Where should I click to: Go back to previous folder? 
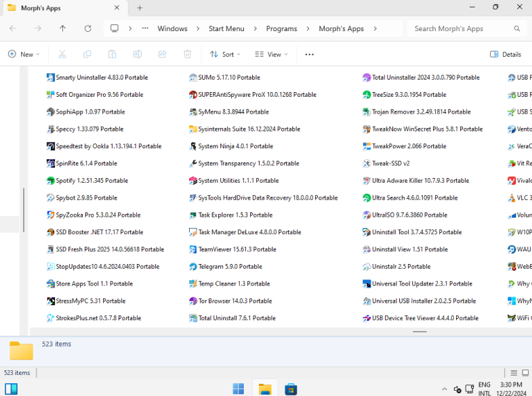13,28
